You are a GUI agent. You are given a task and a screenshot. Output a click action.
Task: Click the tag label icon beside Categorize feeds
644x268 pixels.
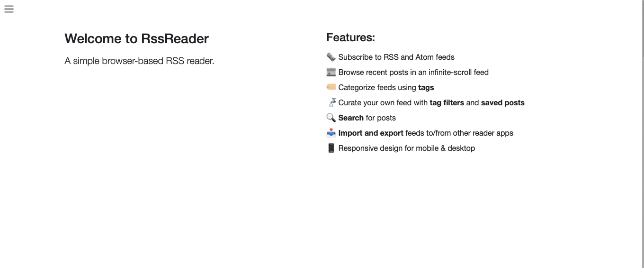pos(331,87)
